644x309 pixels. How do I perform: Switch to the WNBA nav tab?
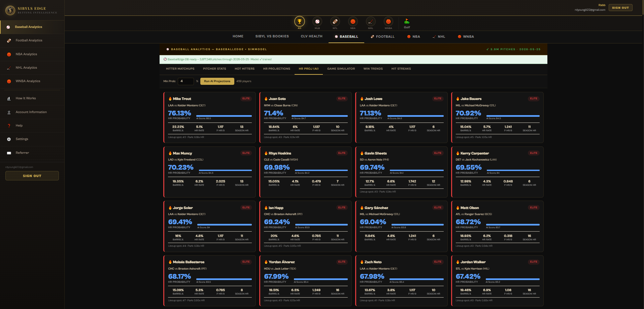[466, 36]
